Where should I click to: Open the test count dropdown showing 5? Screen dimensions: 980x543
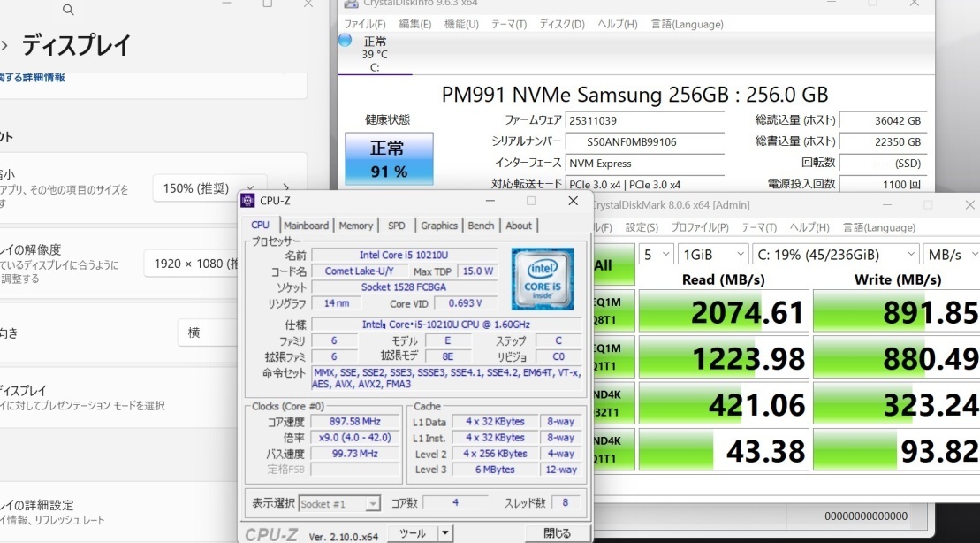[657, 255]
